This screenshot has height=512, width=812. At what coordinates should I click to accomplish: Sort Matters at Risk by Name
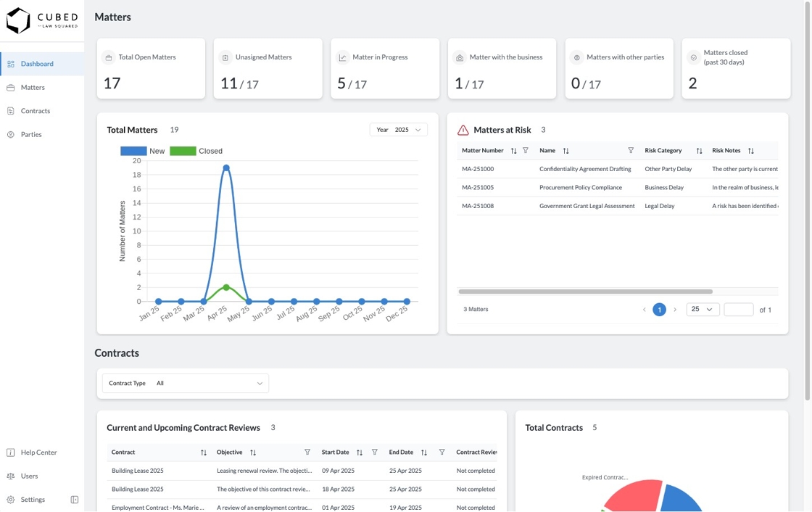pyautogui.click(x=566, y=151)
